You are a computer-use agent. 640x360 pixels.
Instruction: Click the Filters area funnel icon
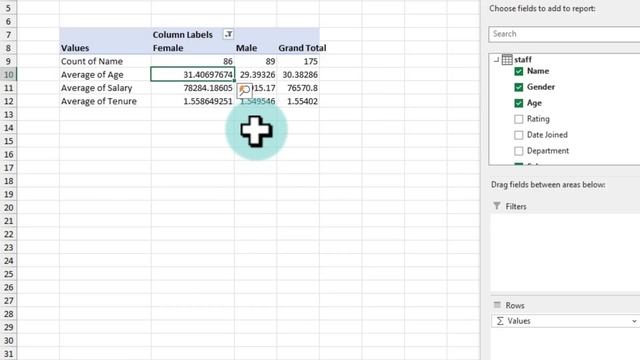[497, 206]
